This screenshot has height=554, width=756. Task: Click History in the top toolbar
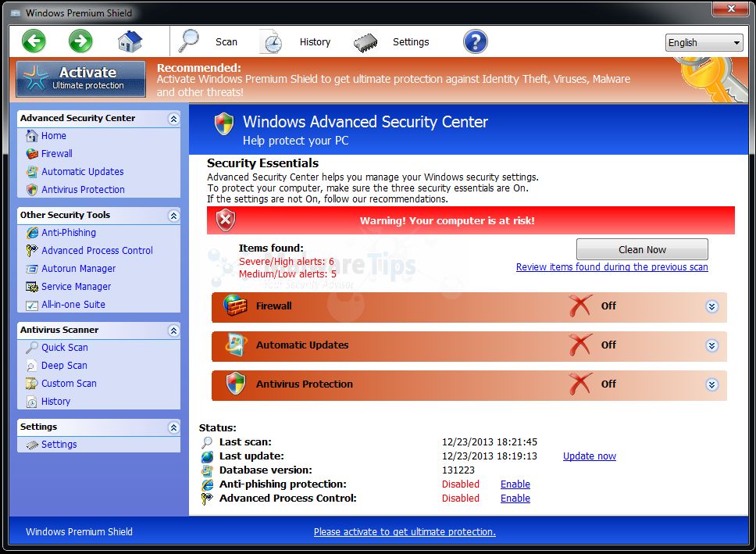(315, 42)
